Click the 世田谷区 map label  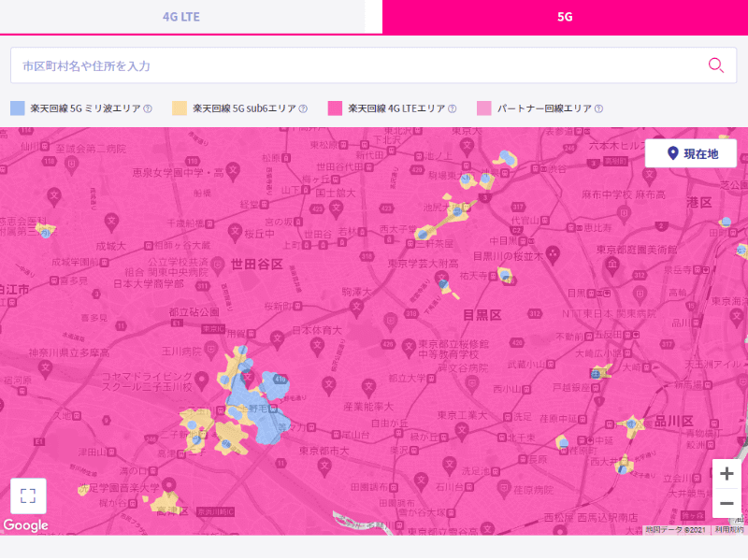coord(256,264)
